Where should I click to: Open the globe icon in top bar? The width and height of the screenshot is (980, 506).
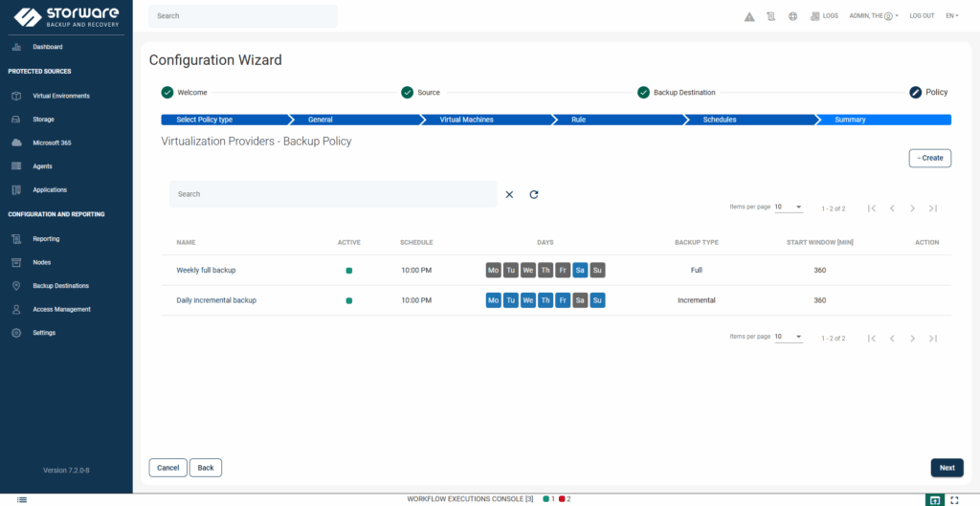click(792, 16)
